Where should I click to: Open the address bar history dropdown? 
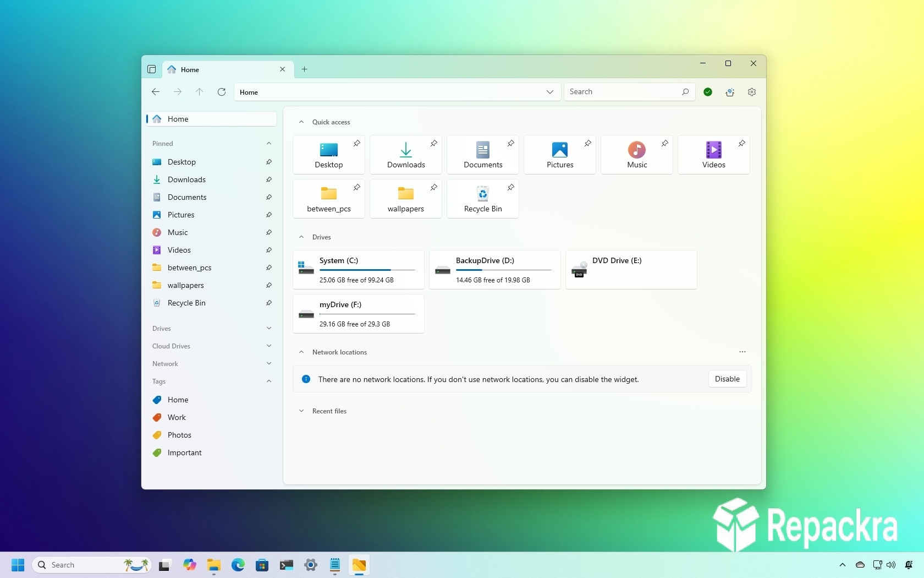[x=550, y=92]
